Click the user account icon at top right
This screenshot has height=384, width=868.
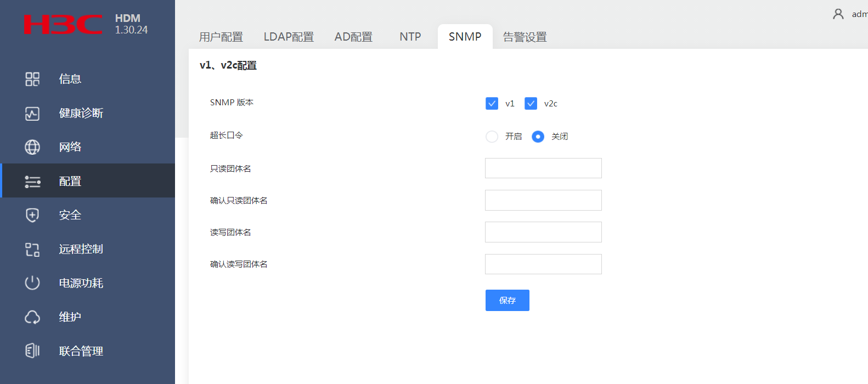click(x=838, y=14)
